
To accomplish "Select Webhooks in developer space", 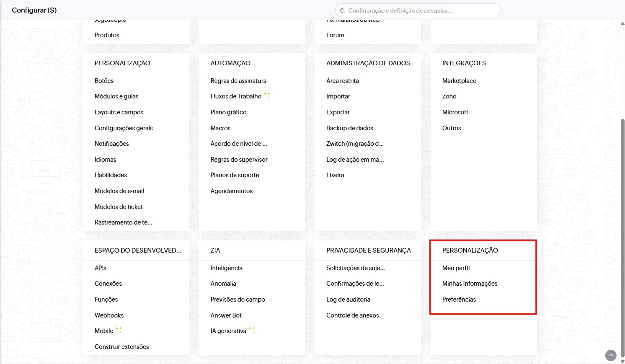I will [109, 315].
